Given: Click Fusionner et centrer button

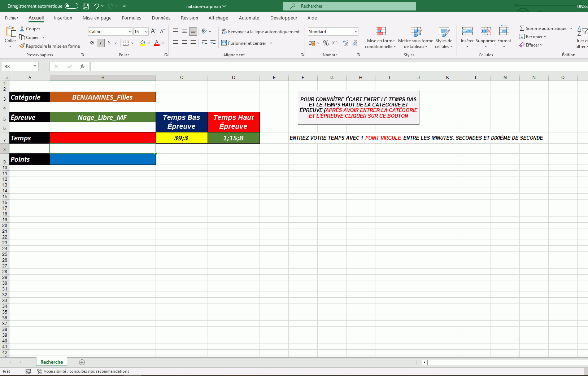Looking at the screenshot, I should pos(244,43).
